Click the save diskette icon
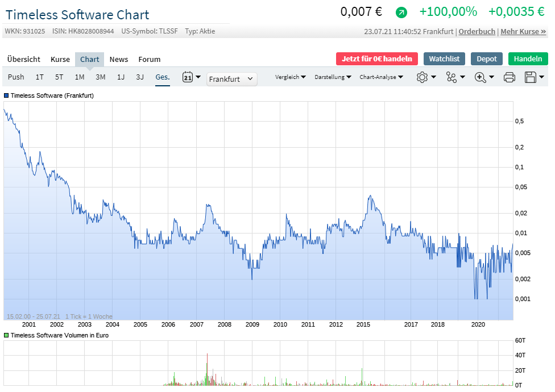The height and width of the screenshot is (392, 555). pyautogui.click(x=531, y=77)
